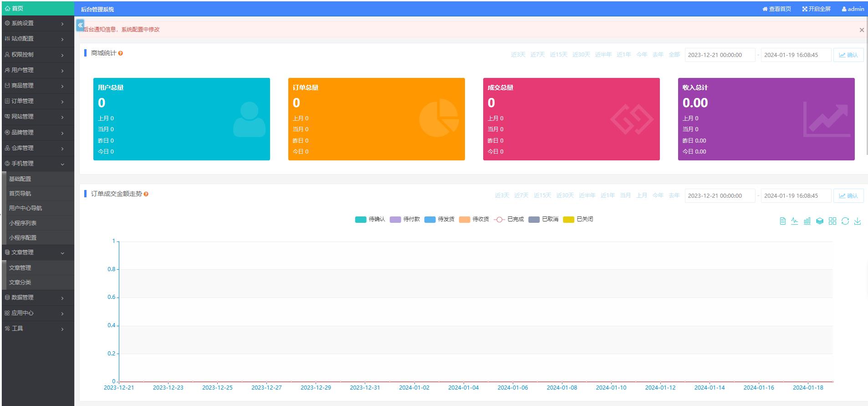Screen dimensions: 868x406
Task: Edit 订单成交金额走势 start date field
Action: tap(720, 196)
